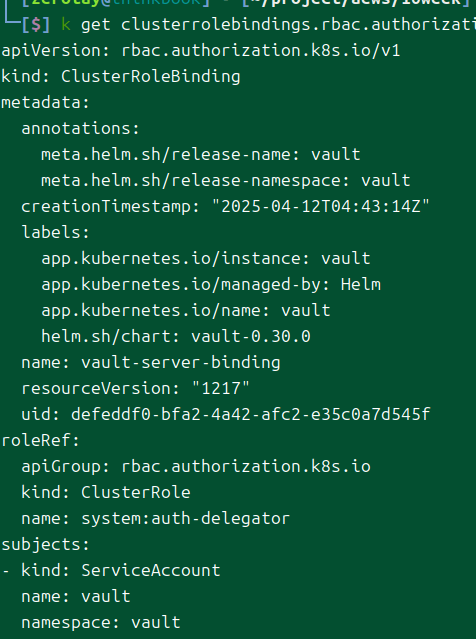The width and height of the screenshot is (476, 639).
Task: Click the helm.sh/chart vault-0.30.0 value
Action: tap(251, 337)
